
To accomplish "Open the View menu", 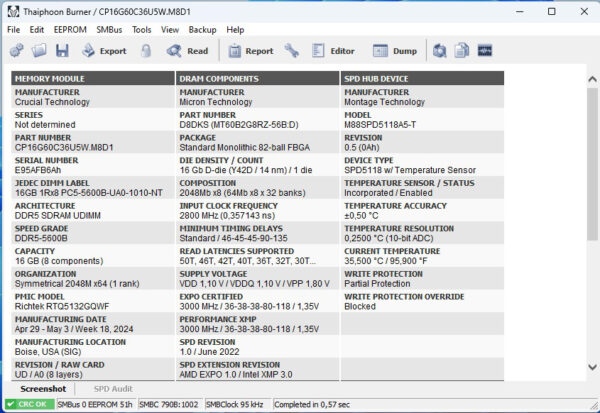I will pos(170,30).
